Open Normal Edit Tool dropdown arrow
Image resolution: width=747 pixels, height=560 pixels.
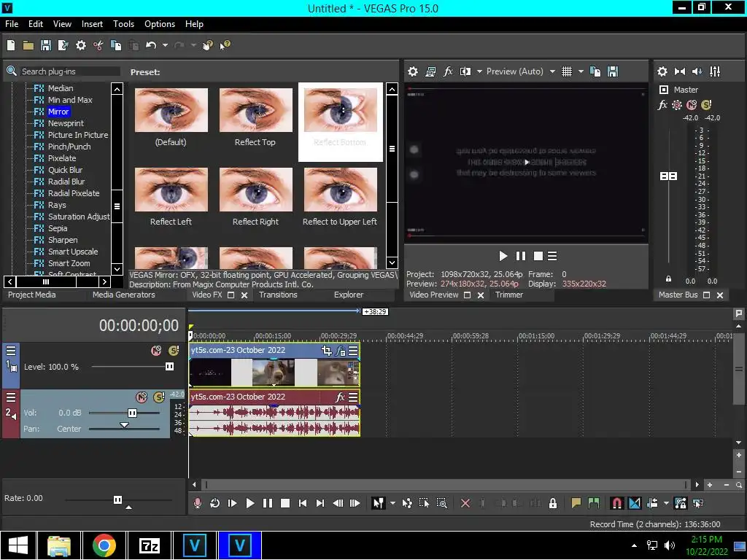click(392, 503)
